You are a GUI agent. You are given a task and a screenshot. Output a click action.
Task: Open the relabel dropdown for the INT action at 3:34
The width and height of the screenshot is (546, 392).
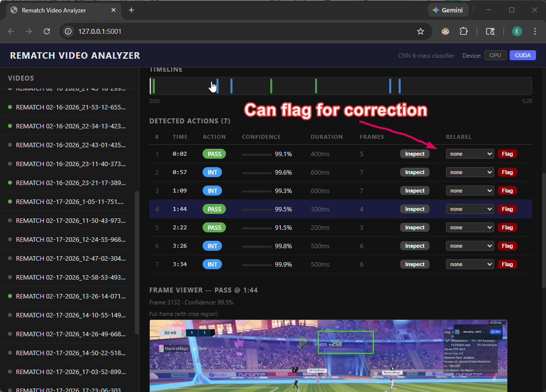click(x=470, y=264)
